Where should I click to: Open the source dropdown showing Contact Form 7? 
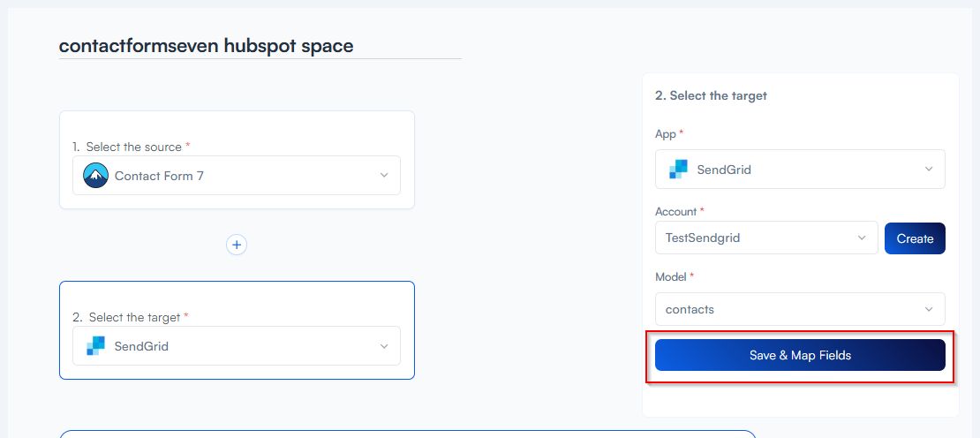coord(236,176)
